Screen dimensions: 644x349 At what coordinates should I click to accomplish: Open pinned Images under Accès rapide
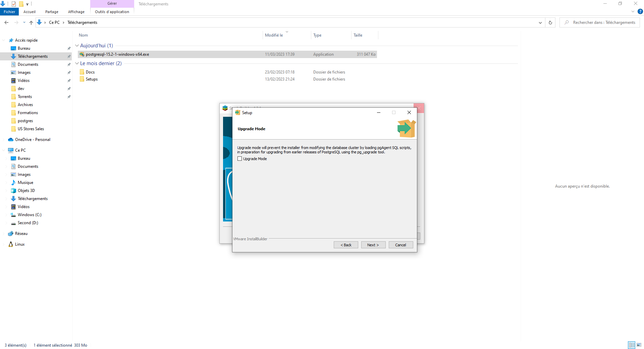coord(24,72)
